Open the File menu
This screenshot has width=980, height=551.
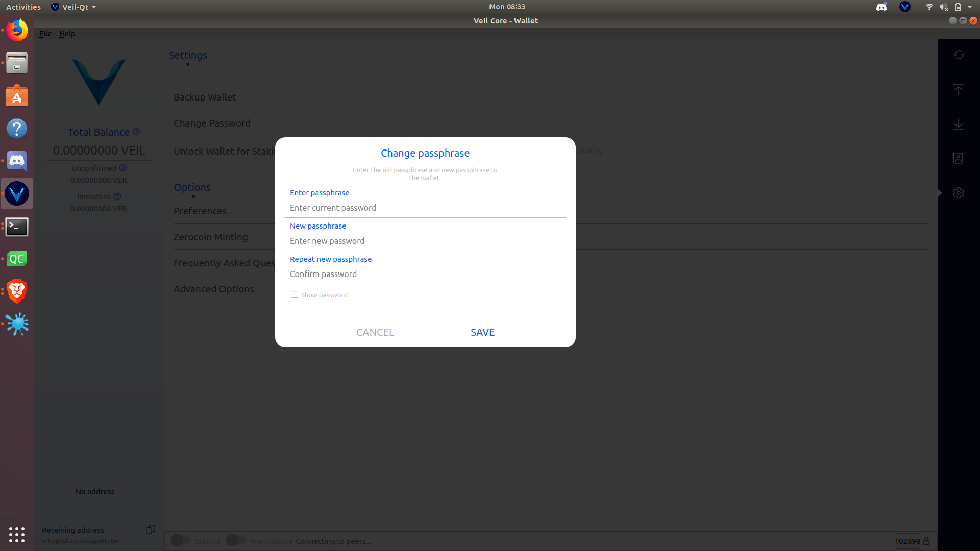[x=45, y=33]
